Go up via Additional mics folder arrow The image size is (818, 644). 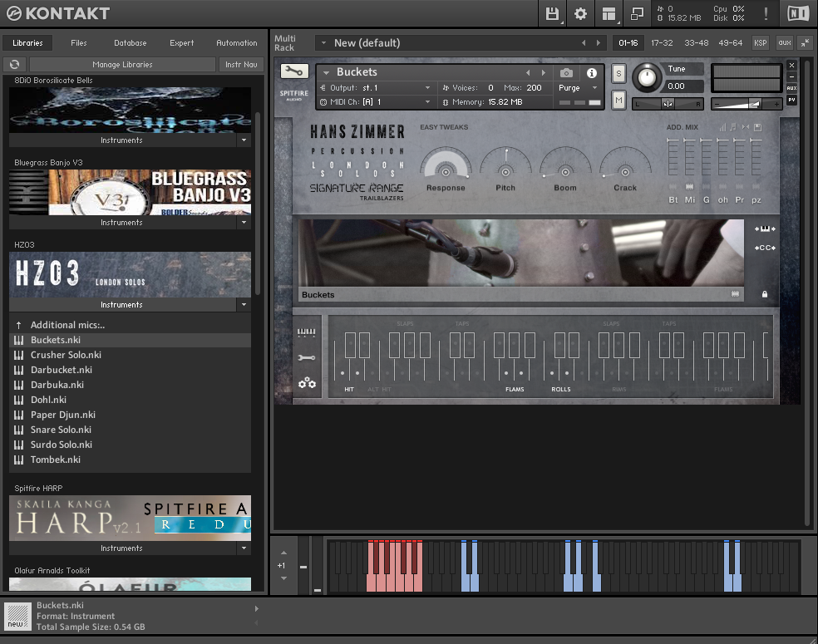[19, 325]
